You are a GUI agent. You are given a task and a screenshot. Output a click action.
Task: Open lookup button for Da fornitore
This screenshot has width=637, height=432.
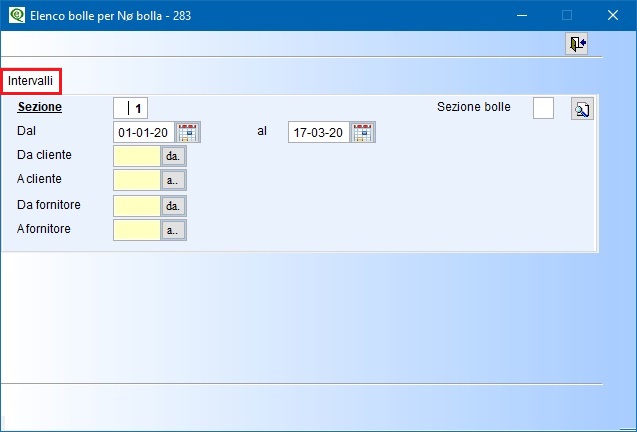coord(174,206)
